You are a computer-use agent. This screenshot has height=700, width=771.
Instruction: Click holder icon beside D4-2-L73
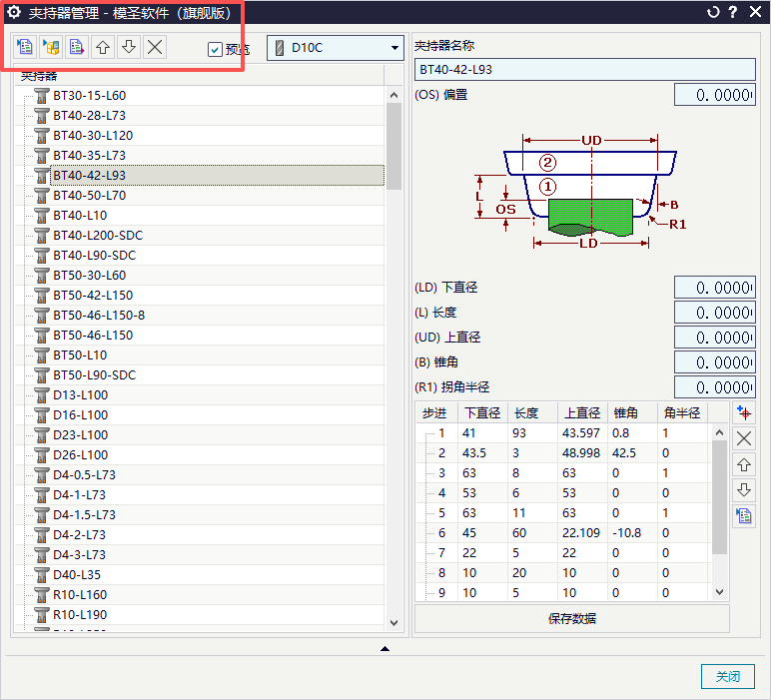[x=42, y=535]
